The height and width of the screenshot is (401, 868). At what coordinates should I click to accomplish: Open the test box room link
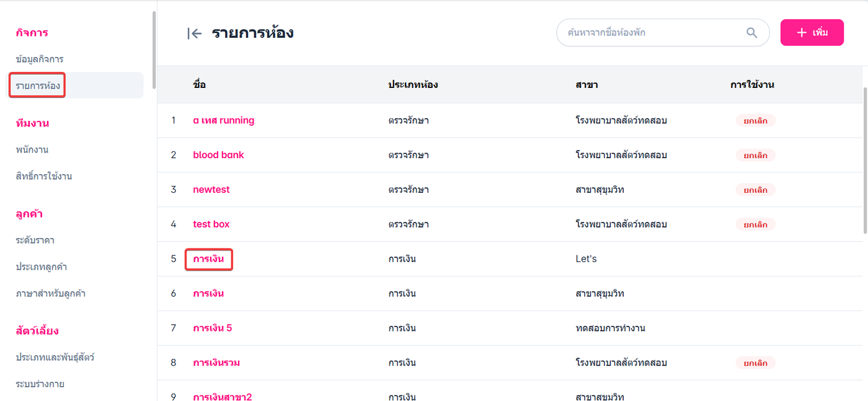coord(211,224)
